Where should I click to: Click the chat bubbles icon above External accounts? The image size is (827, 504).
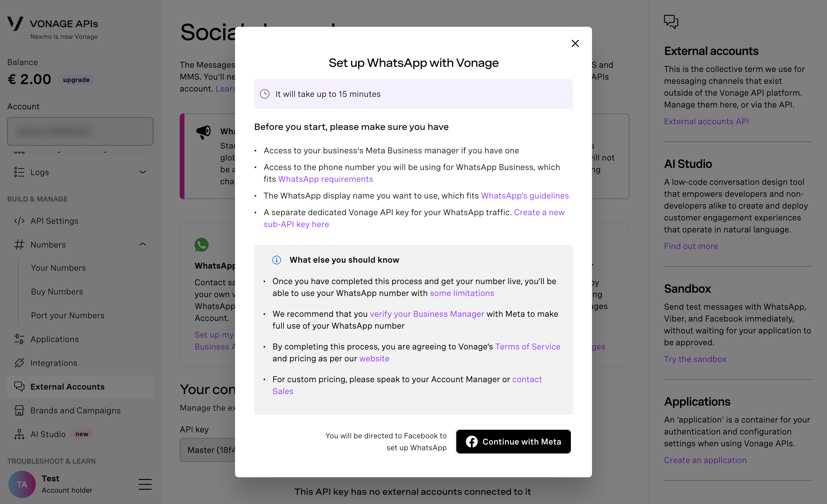pos(671,22)
